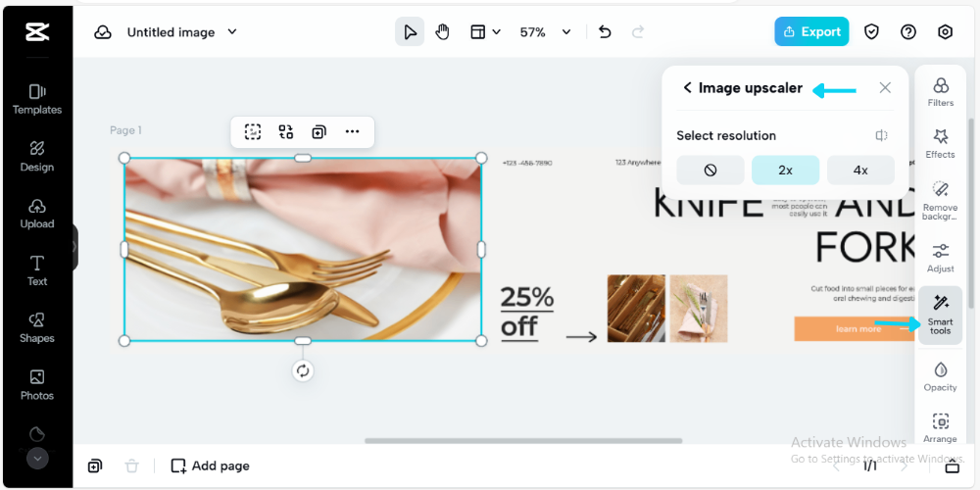Select the 4x resolution option
This screenshot has width=980, height=490.
pos(860,170)
